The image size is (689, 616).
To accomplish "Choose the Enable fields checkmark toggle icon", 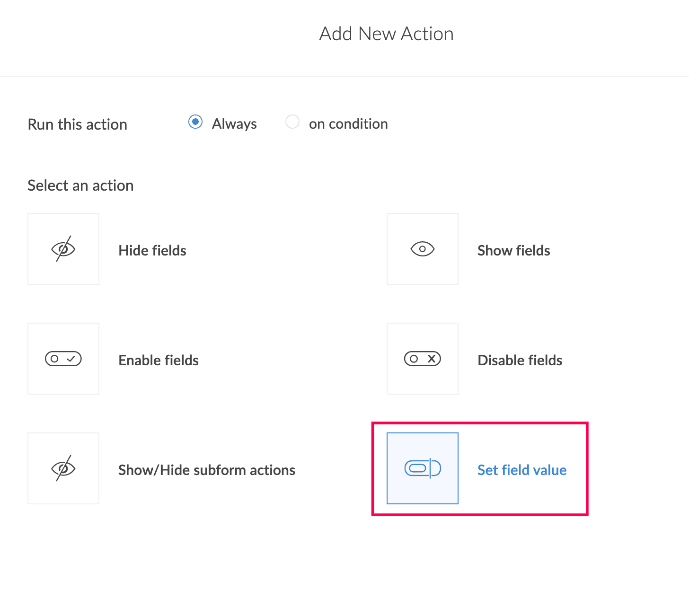I will (63, 359).
